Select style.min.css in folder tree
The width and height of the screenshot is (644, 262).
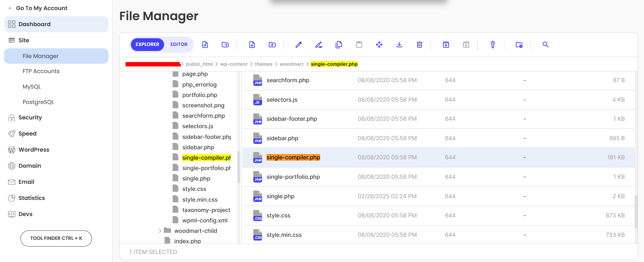tap(200, 200)
